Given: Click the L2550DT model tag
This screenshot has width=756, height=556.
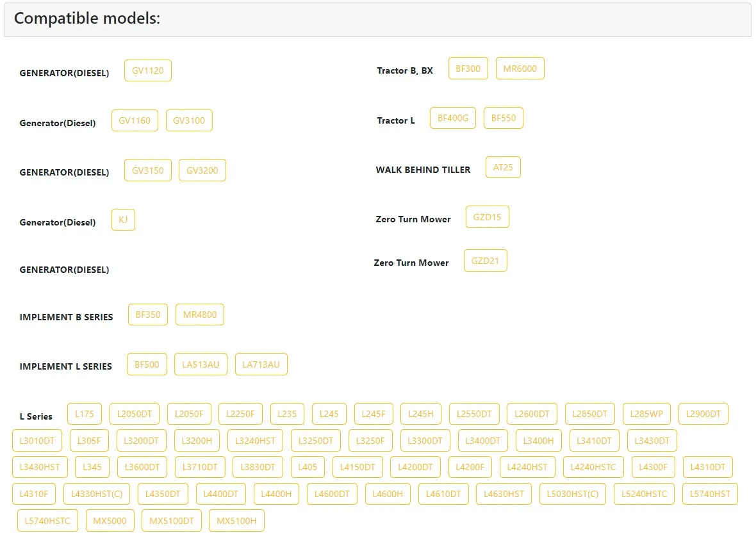Looking at the screenshot, I should tap(474, 414).
